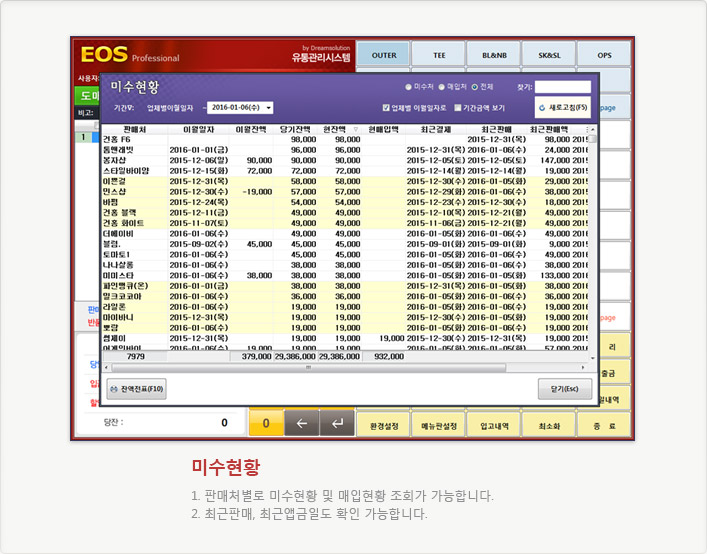
Task: Click the 최소화 minimize button
Action: (x=549, y=426)
